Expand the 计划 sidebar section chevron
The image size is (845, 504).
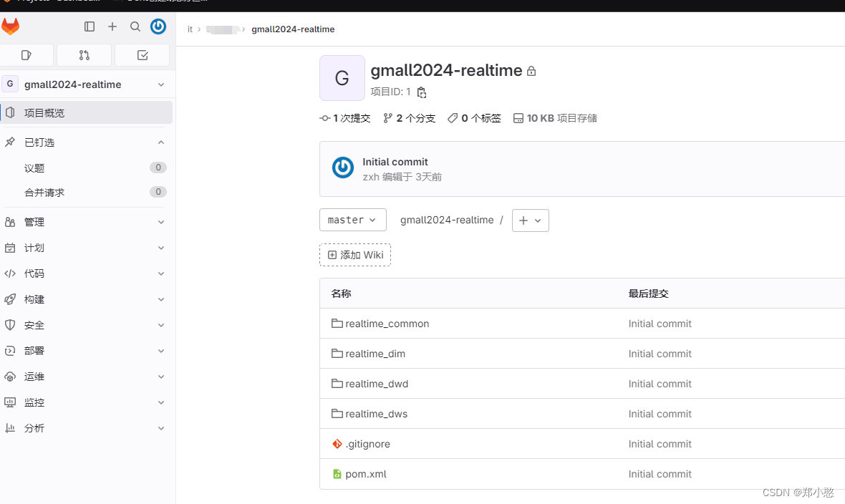(x=160, y=248)
